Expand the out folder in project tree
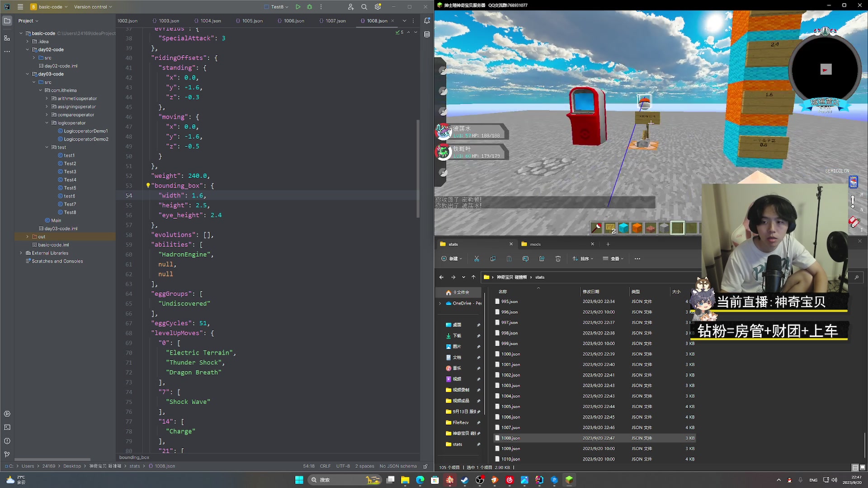This screenshot has height=488, width=868. (x=28, y=237)
